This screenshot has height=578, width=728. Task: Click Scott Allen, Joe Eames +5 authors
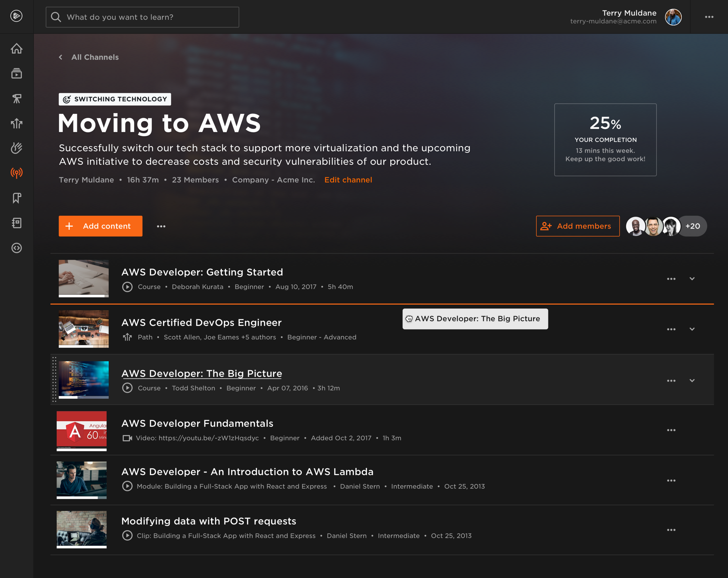tap(220, 337)
